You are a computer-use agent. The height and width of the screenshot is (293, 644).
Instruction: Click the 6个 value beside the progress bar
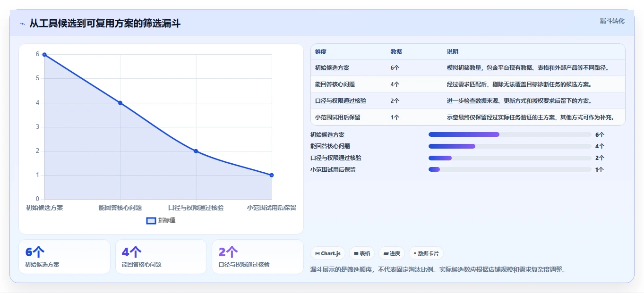click(600, 134)
